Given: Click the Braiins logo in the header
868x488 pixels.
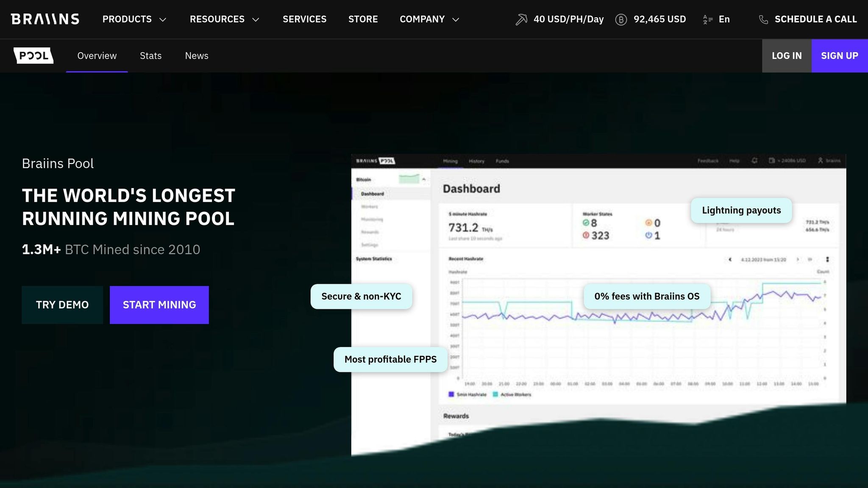Looking at the screenshot, I should (x=45, y=19).
